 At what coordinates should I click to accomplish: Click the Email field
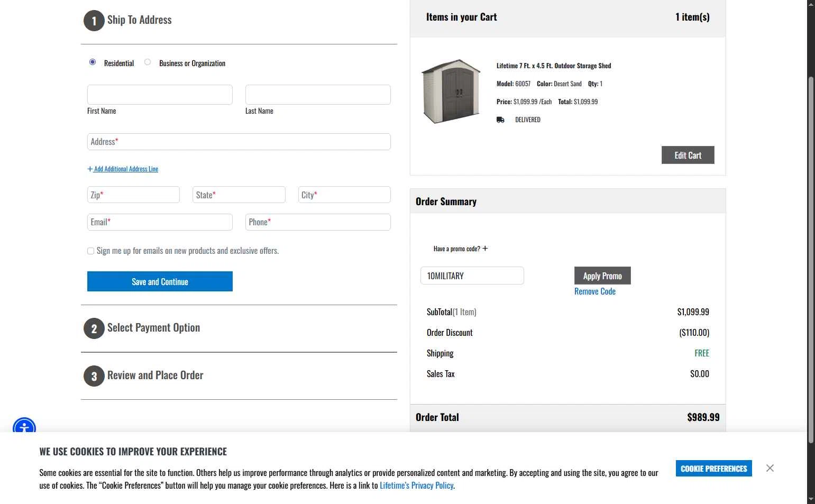coord(160,222)
